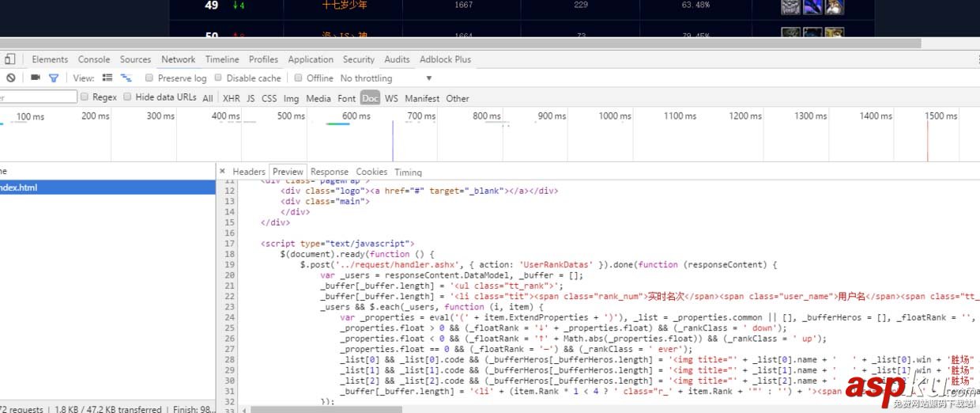Image resolution: width=980 pixels, height=413 pixels.
Task: Show only CSS requests
Action: point(269,98)
